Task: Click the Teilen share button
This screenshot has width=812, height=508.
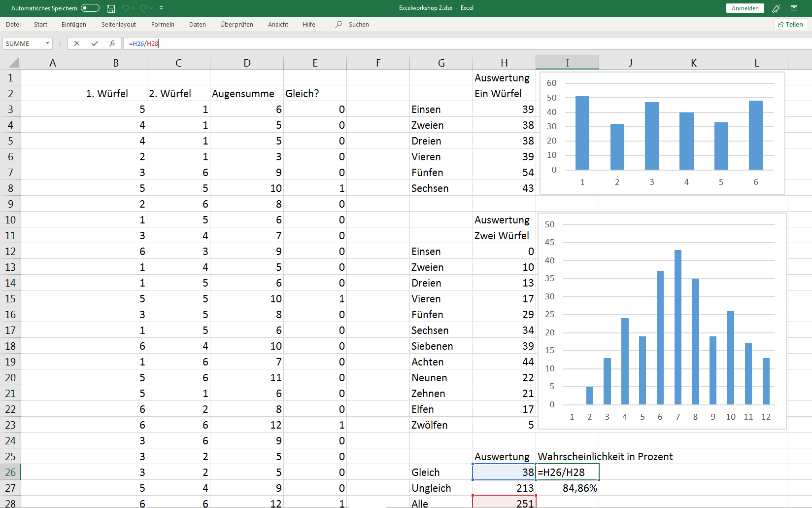Action: pos(791,24)
